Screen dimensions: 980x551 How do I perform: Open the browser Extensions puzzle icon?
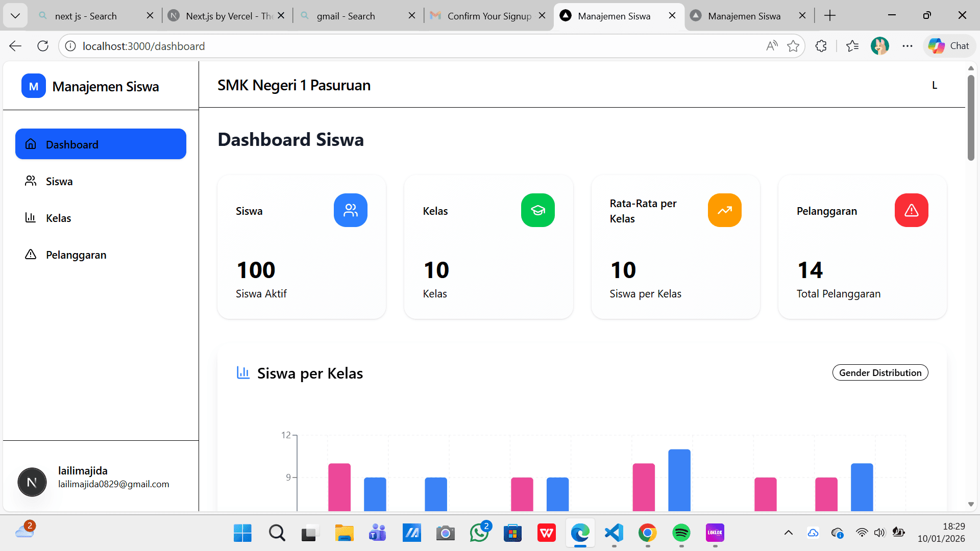(821, 46)
